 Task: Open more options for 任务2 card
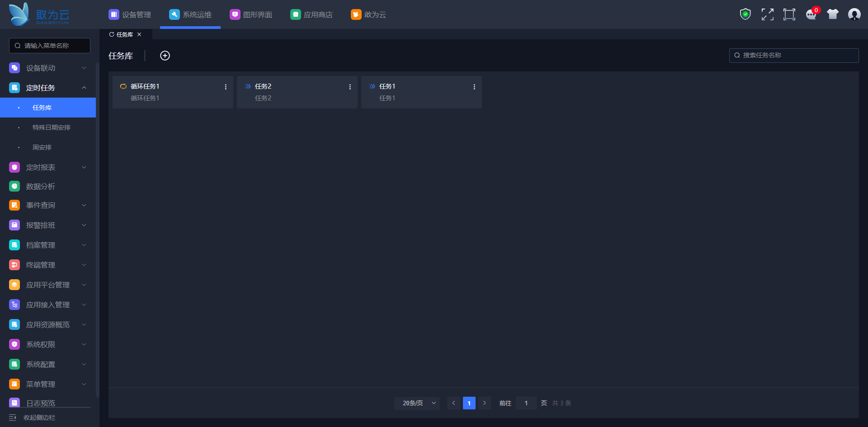(350, 87)
